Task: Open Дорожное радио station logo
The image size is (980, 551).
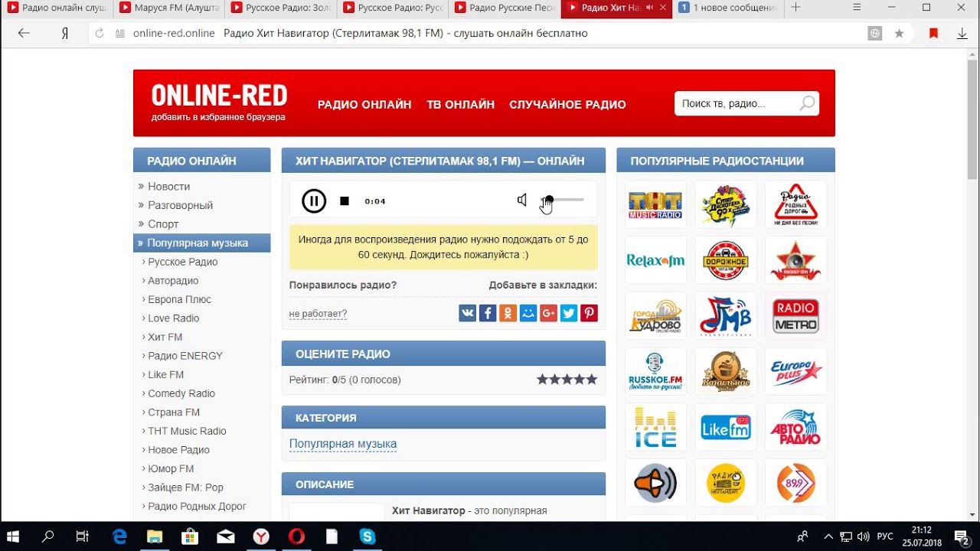Action: point(726,260)
